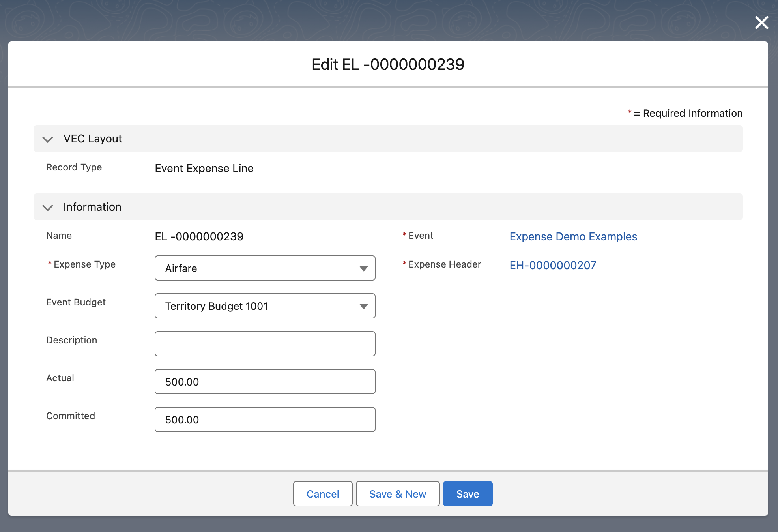Click the Committed field label
Viewport: 778px width, 532px height.
70,416
